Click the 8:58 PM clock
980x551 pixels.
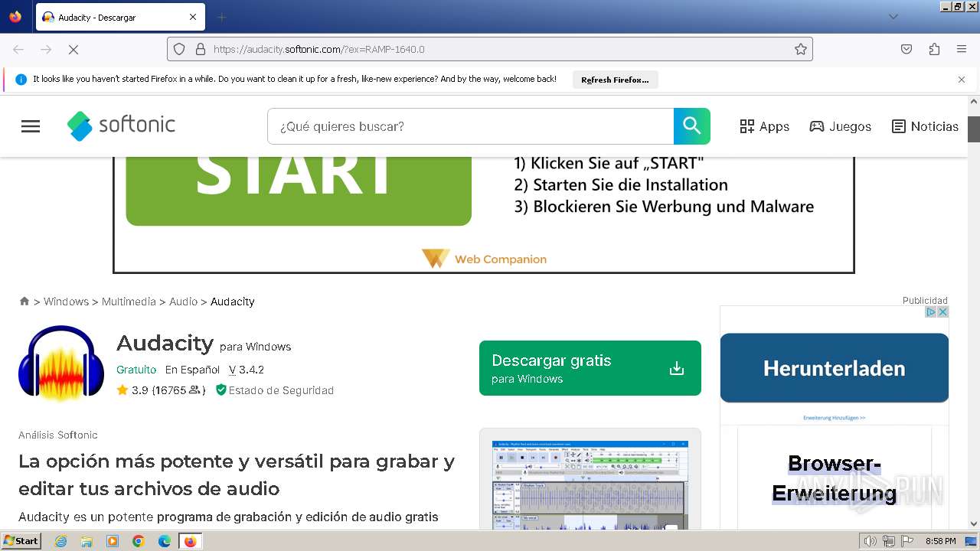[x=940, y=541]
